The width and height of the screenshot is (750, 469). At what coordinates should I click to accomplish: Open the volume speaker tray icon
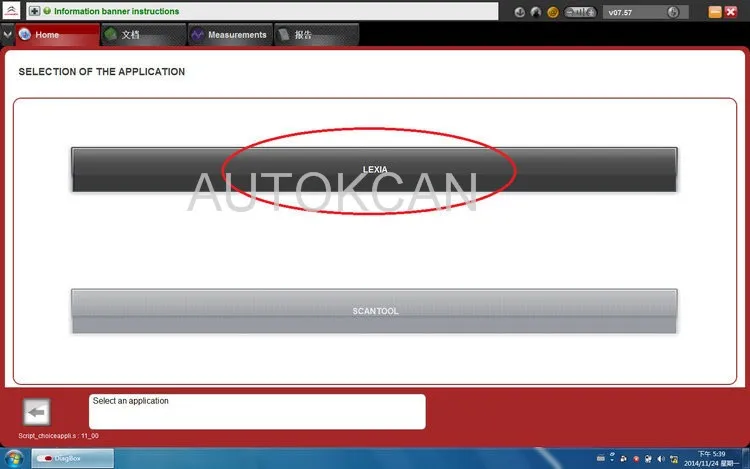pos(661,459)
